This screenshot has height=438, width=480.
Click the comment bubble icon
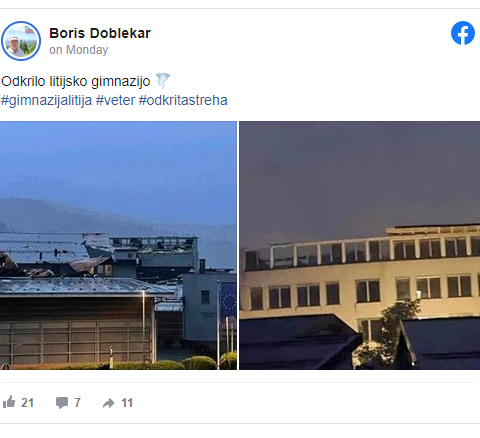click(x=62, y=403)
